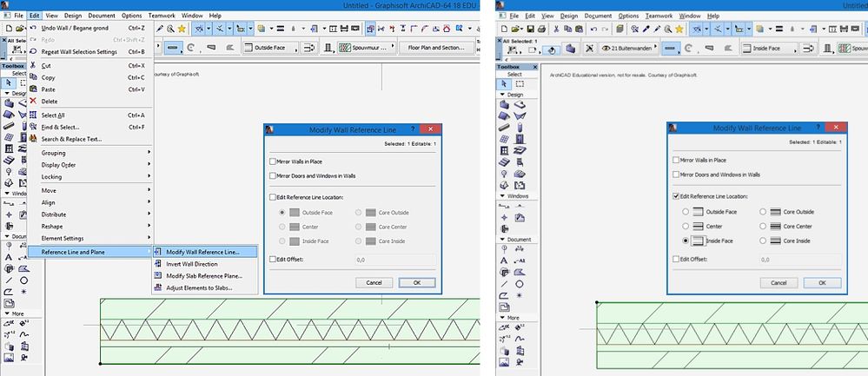This screenshot has height=376, width=868.
Task: Click the 0,0 offset field beside enabled radio options
Action: [800, 259]
